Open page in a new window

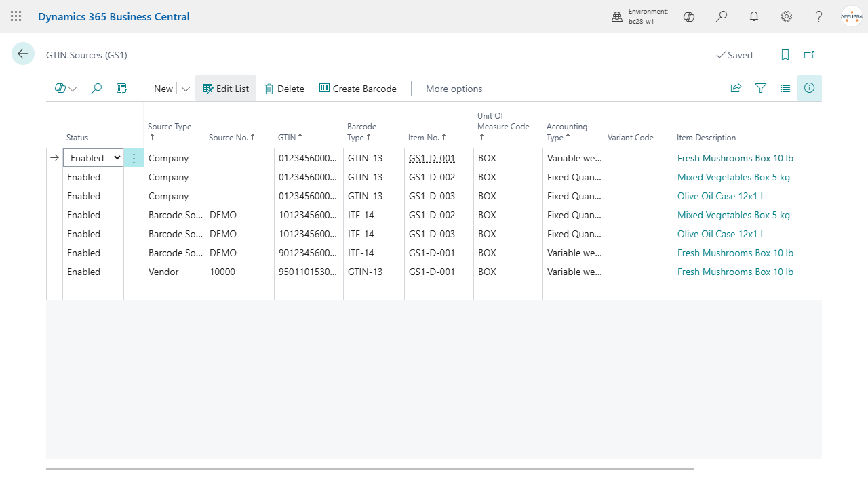pyautogui.click(x=809, y=55)
